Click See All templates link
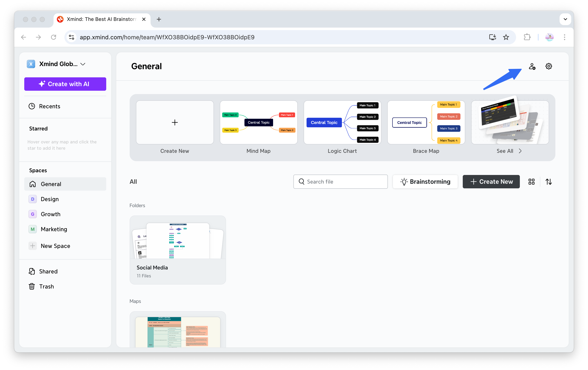The width and height of the screenshot is (588, 370). [x=509, y=151]
